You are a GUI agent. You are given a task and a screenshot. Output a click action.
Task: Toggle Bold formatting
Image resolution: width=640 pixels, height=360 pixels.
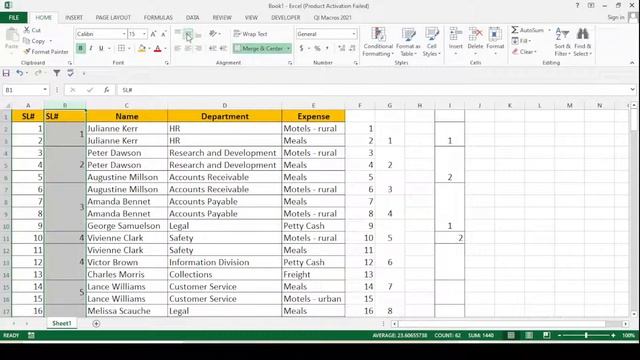click(x=80, y=49)
